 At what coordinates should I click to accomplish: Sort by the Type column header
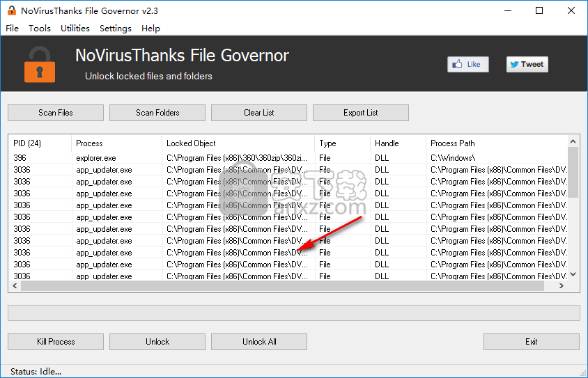coord(342,143)
